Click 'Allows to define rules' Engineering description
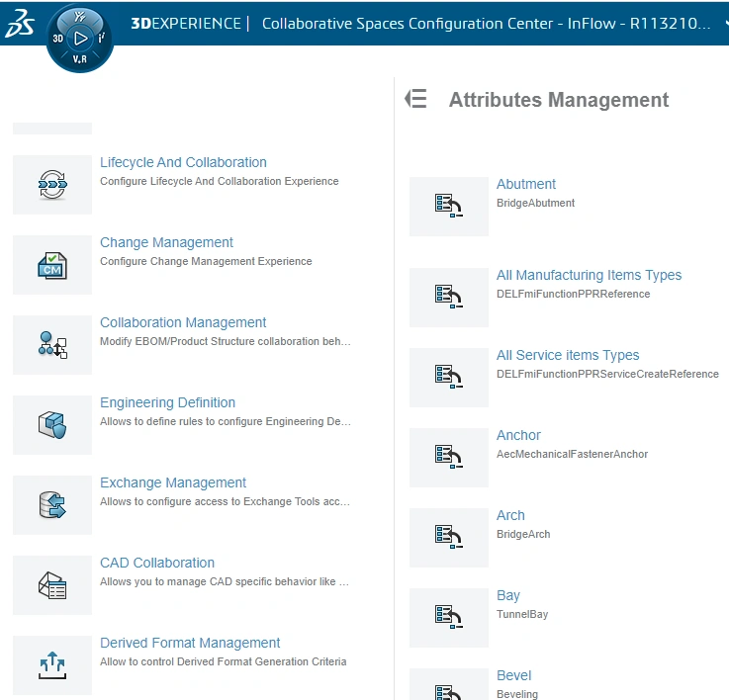This screenshot has height=700, width=729. pos(225,421)
